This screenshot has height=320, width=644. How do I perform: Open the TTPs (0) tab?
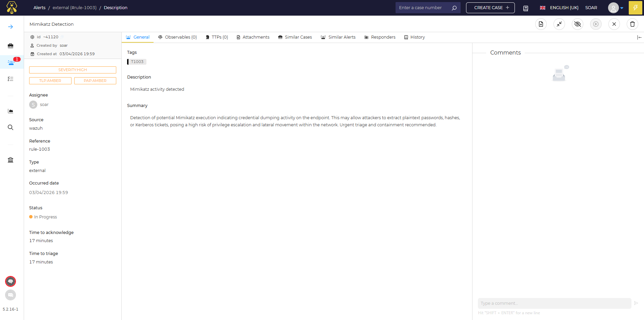click(217, 37)
